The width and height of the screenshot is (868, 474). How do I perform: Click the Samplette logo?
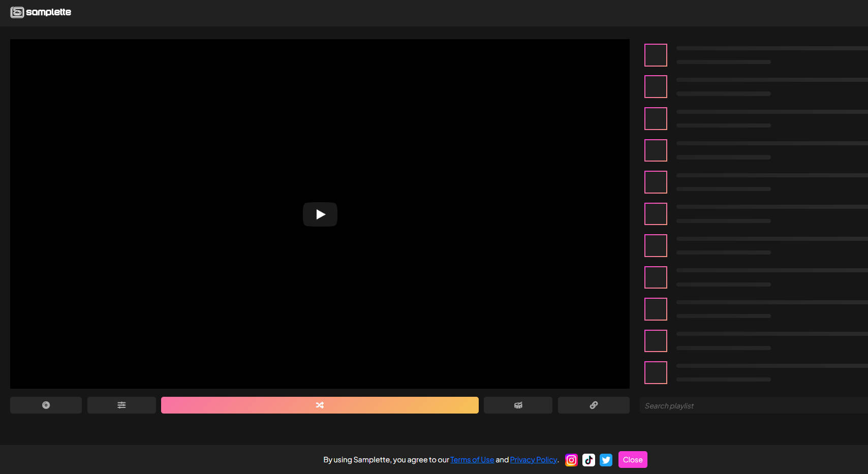tap(41, 12)
